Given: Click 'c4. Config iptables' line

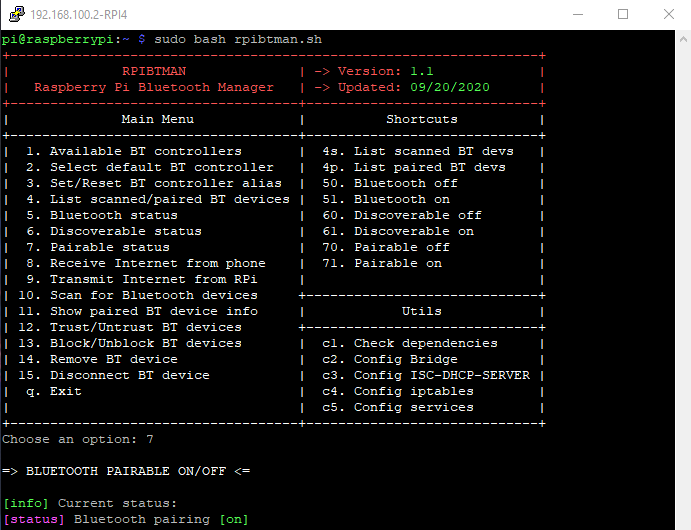Looking at the screenshot, I should (x=398, y=391).
